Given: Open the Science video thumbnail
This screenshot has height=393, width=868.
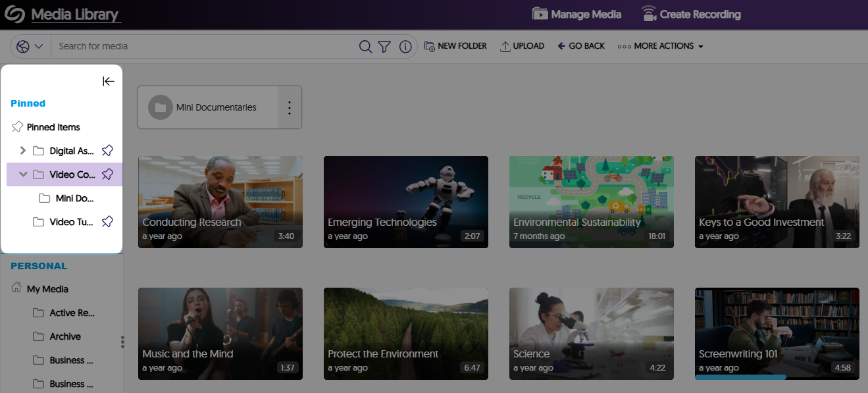Looking at the screenshot, I should click(591, 333).
